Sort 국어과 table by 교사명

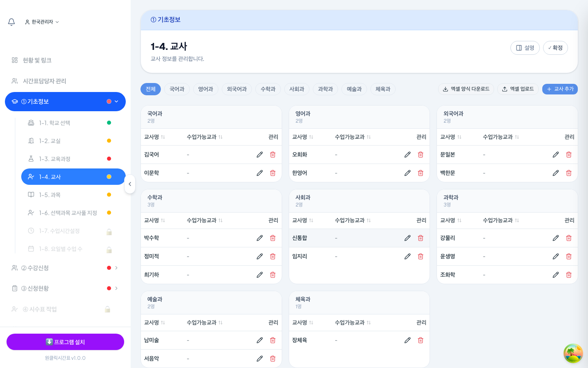pos(155,137)
